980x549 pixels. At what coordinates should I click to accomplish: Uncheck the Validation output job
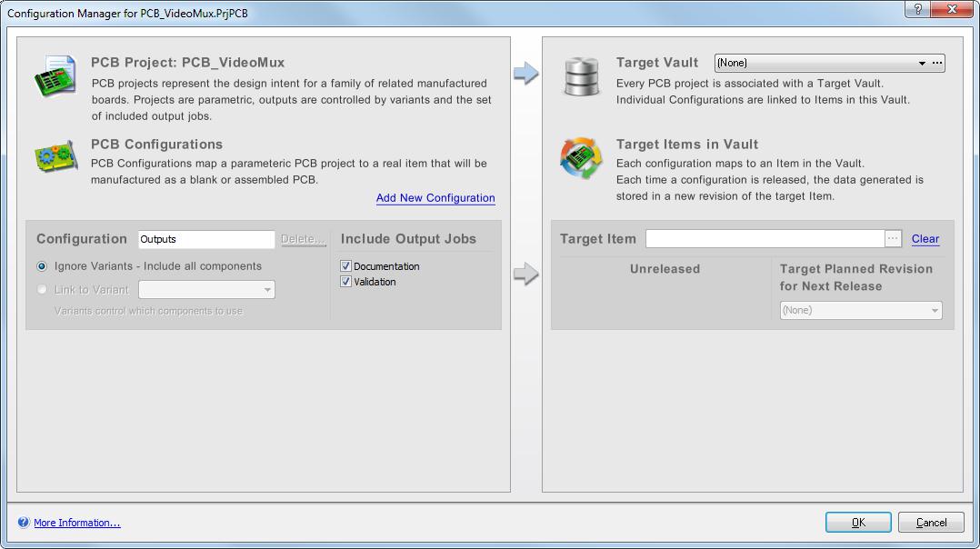pos(345,282)
